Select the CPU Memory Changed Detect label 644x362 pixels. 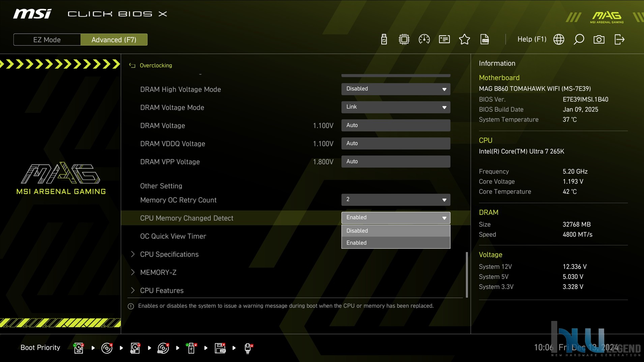click(x=186, y=218)
